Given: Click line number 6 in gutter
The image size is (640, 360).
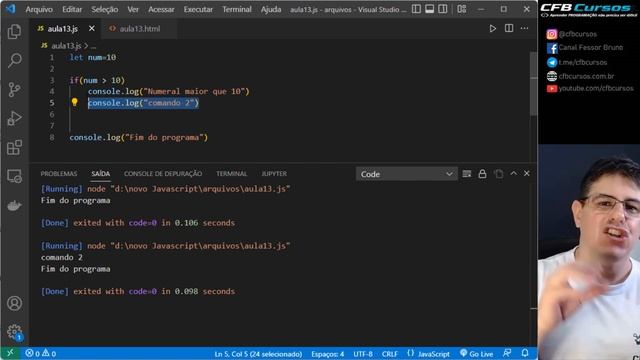Looking at the screenshot, I should pyautogui.click(x=52, y=114).
